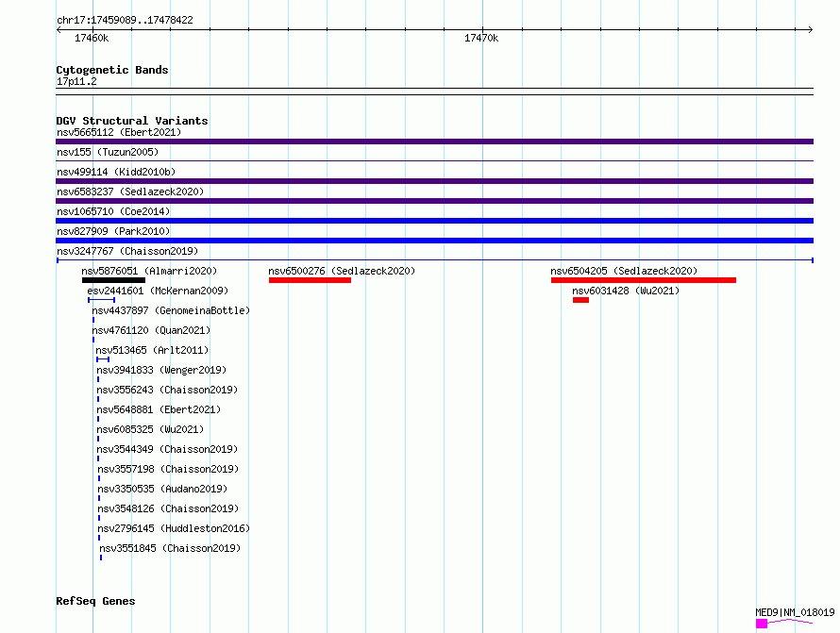Select the blue nsv513465 range glyph
Image resolution: width=840 pixels, height=633 pixels.
[x=103, y=359]
